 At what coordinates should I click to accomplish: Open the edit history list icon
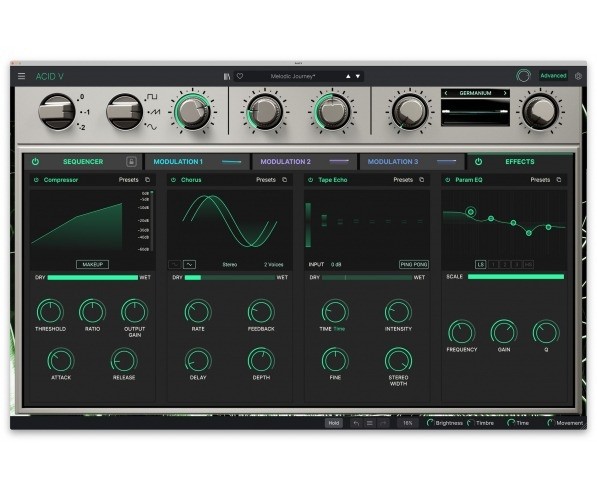[x=369, y=423]
